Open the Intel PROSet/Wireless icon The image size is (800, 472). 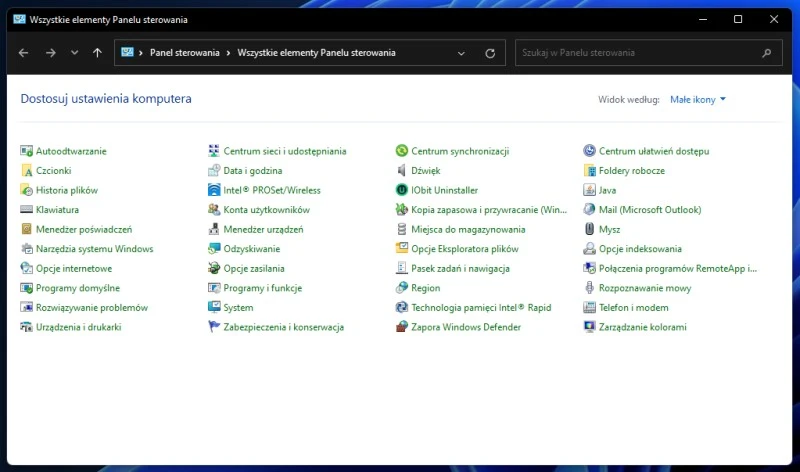pos(214,190)
